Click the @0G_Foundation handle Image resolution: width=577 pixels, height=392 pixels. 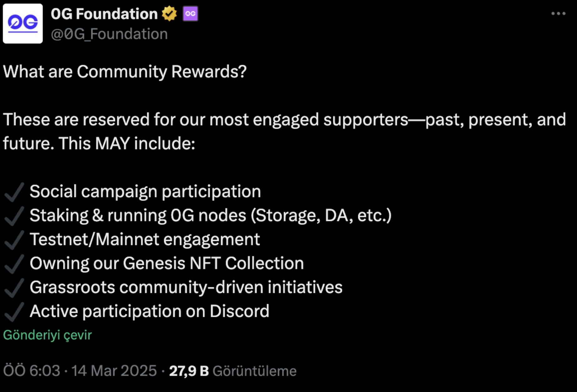point(109,34)
